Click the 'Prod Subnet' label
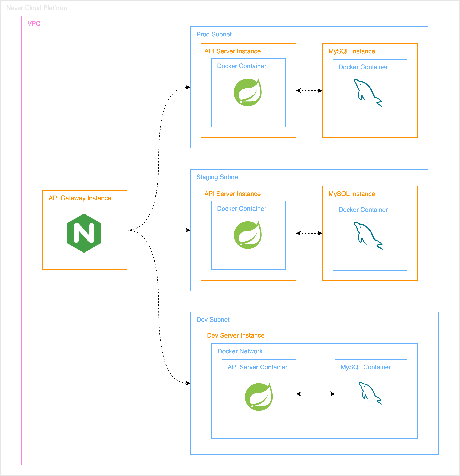Viewport: 460px width, 476px height. click(x=214, y=34)
